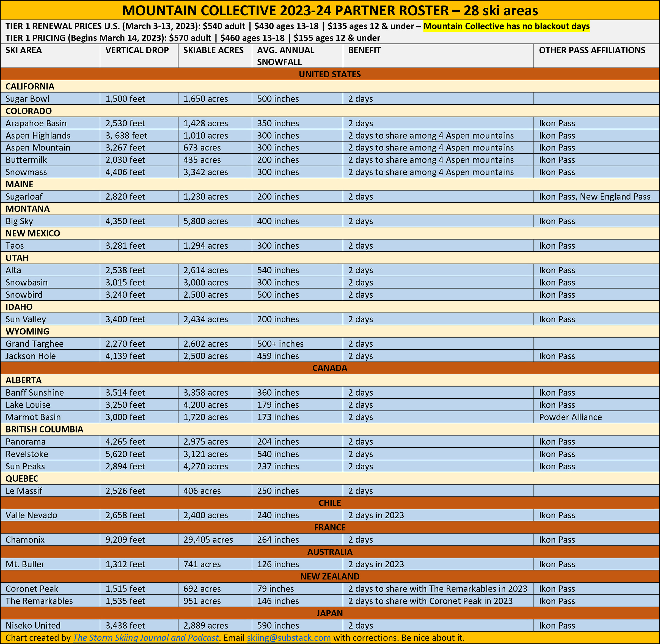Select the 'NEW ZEALAND' section banner
Image resolution: width=660 pixels, height=644 pixels.
(x=330, y=576)
